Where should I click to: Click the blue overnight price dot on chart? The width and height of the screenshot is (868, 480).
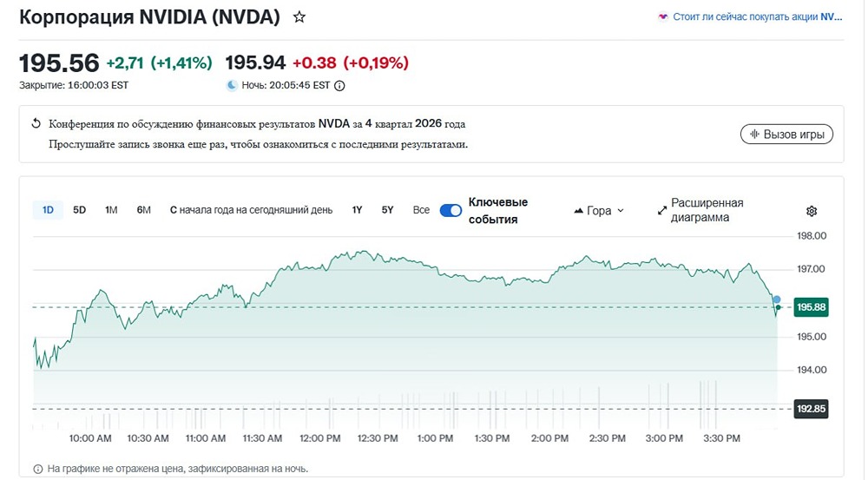pos(777,299)
